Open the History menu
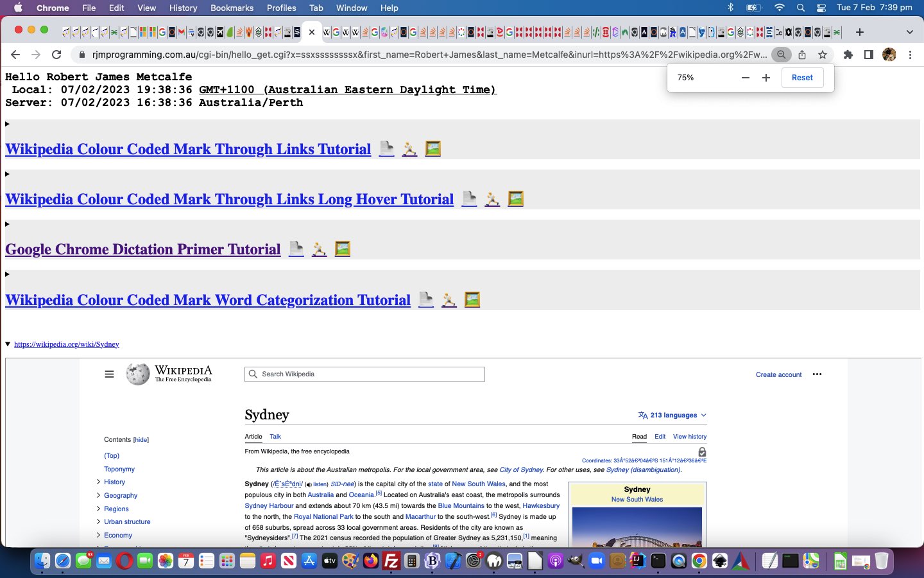The height and width of the screenshot is (578, 924). pyautogui.click(x=184, y=8)
